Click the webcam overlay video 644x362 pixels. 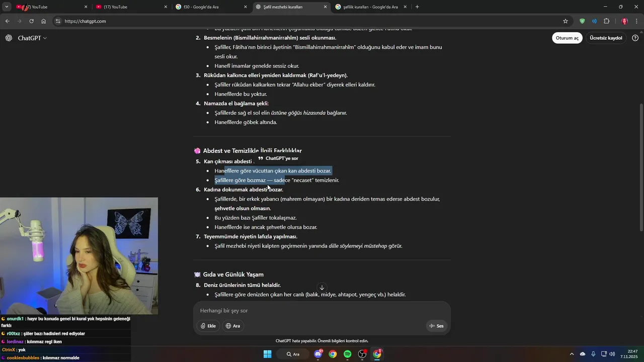click(79, 256)
